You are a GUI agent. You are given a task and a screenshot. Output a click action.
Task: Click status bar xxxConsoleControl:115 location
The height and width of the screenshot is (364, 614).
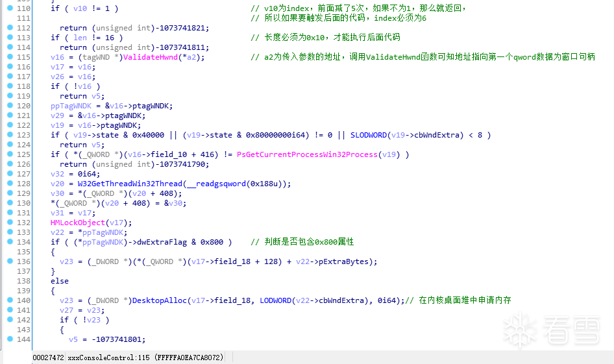(108, 358)
